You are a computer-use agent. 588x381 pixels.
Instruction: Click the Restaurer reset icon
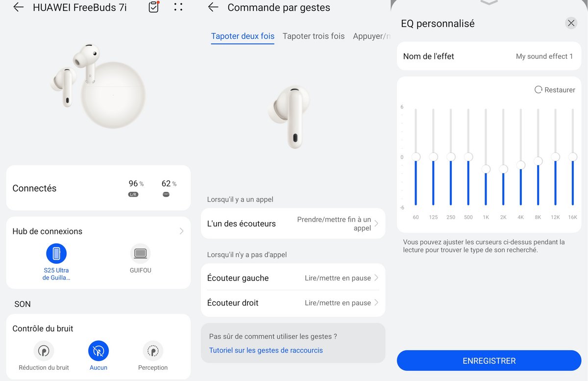point(539,90)
